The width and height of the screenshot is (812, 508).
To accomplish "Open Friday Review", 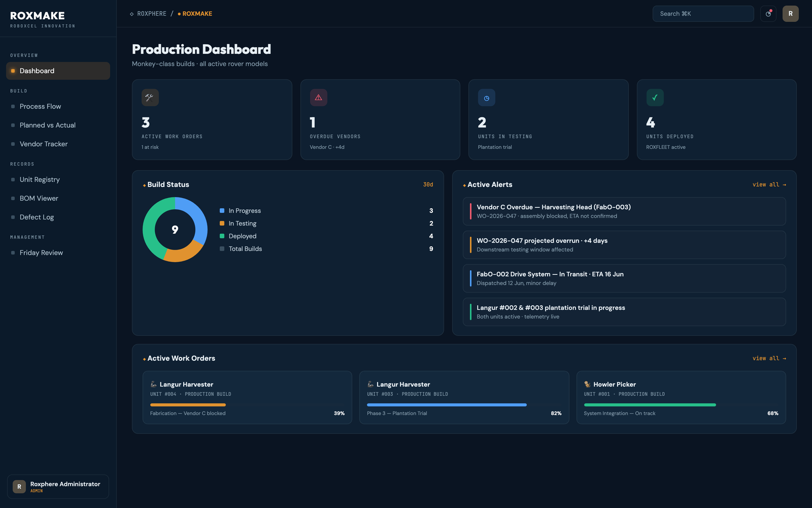I will pos(58,252).
